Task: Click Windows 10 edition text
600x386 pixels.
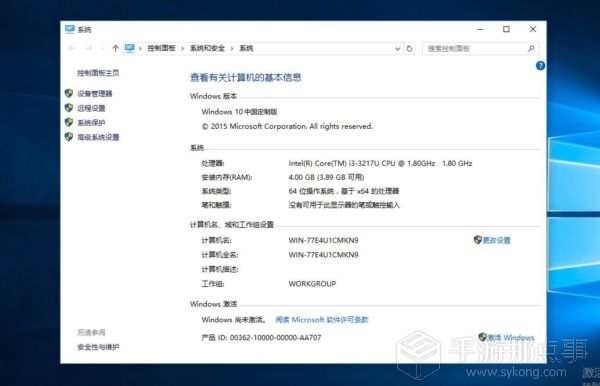Action: point(239,112)
